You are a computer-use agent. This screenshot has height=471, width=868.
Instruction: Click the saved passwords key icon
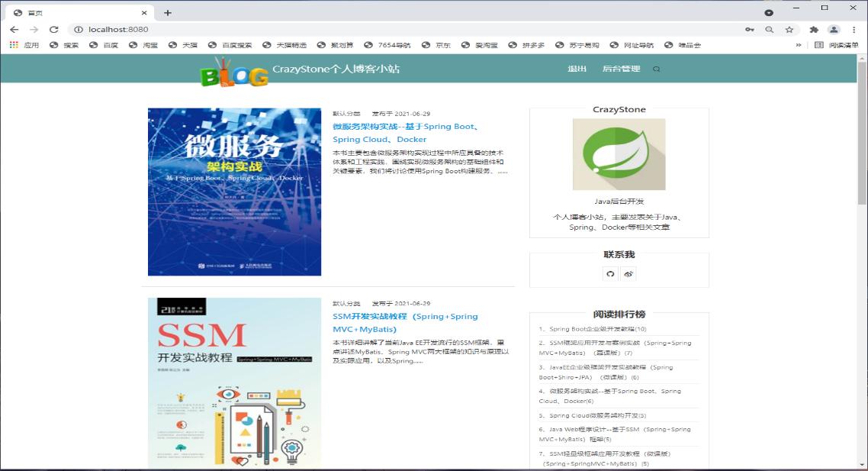(750, 30)
